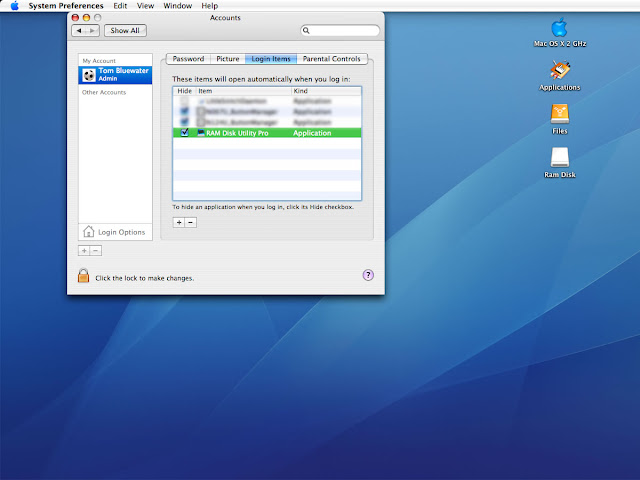The width and height of the screenshot is (640, 480).
Task: Click Tom Bluewater's soccer ball picture
Action: click(x=89, y=75)
